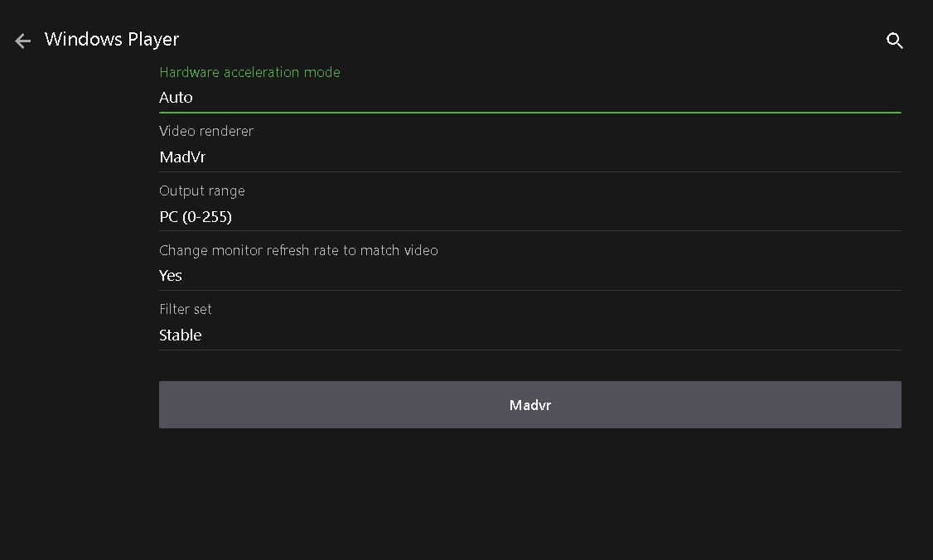Click 'Change monitor refresh rate to match video' label
The width and height of the screenshot is (933, 560).
298,250
